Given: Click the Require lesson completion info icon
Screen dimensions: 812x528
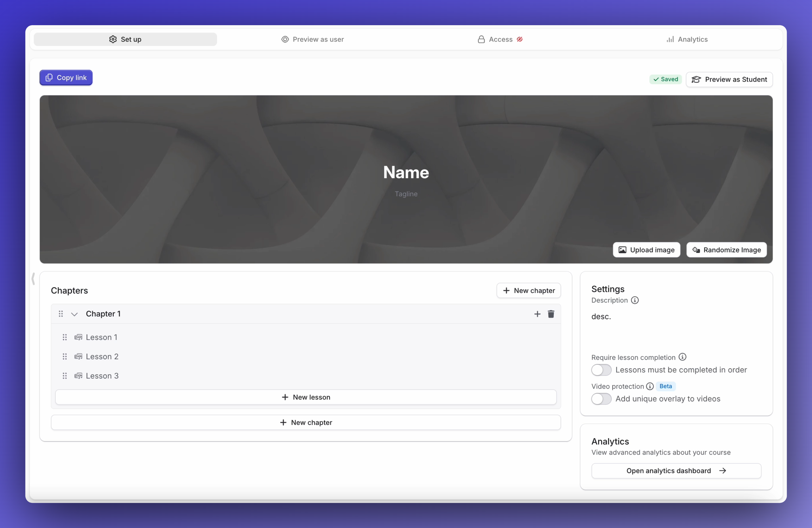Looking at the screenshot, I should [x=682, y=357].
